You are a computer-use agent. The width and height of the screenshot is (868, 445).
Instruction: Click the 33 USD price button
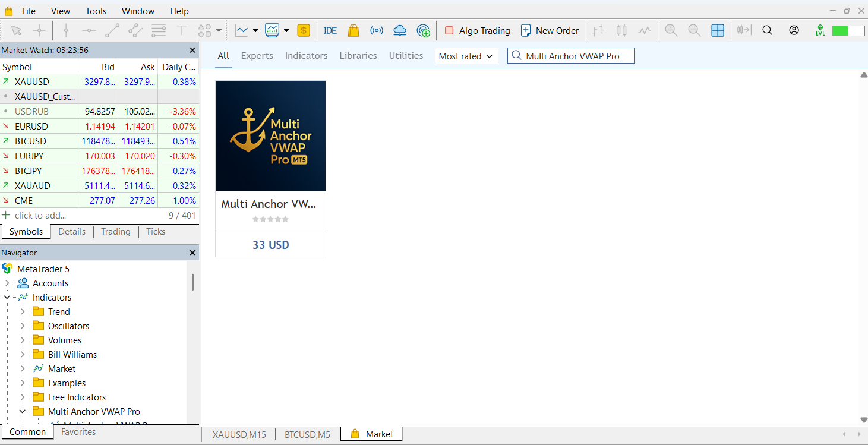(271, 244)
